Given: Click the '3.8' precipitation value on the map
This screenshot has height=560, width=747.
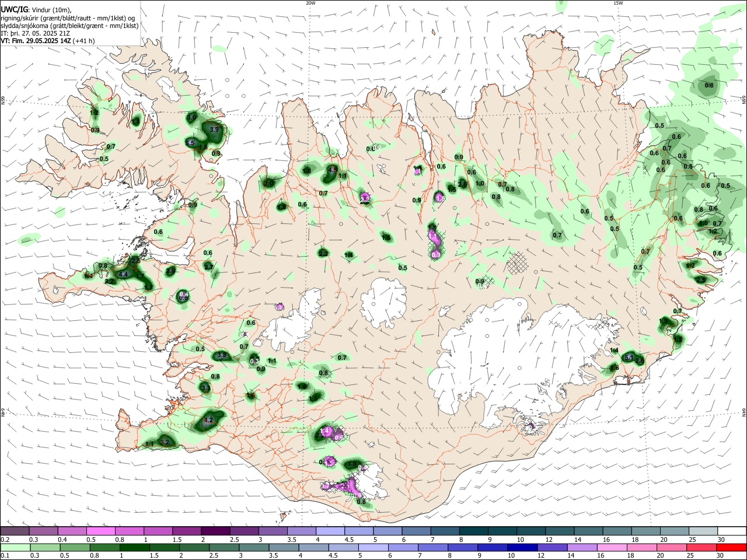Looking at the screenshot, I should click(x=221, y=355).
